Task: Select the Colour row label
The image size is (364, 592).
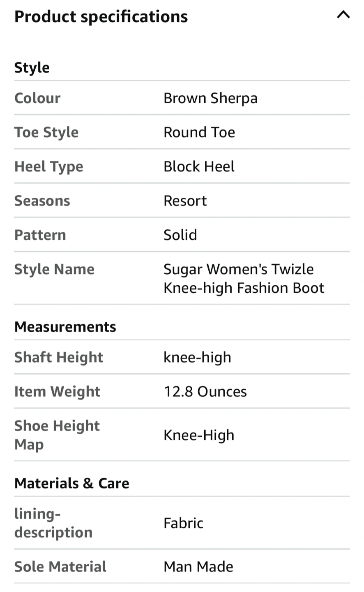Action: point(37,98)
